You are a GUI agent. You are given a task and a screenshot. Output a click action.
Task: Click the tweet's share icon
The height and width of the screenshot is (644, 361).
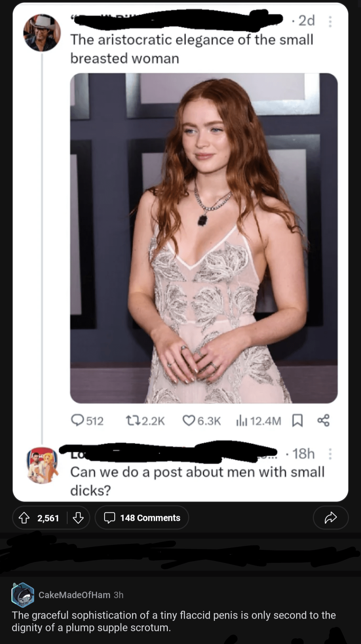[x=323, y=420]
